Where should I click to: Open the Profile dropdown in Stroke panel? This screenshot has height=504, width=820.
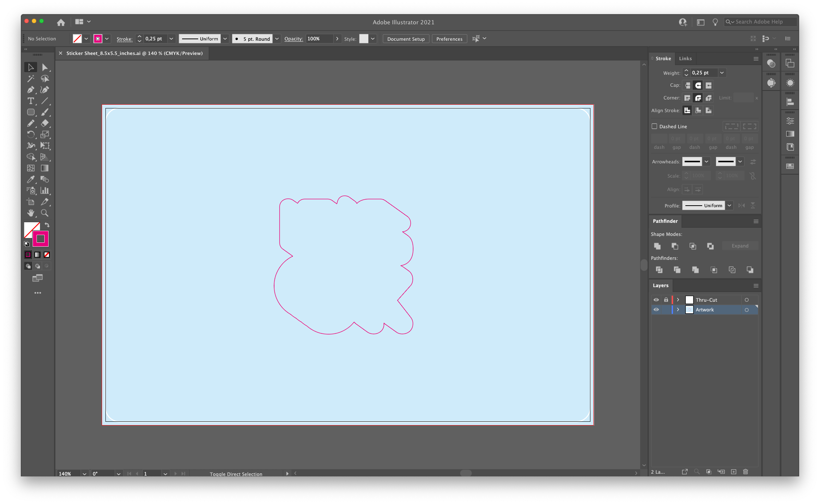tap(729, 206)
